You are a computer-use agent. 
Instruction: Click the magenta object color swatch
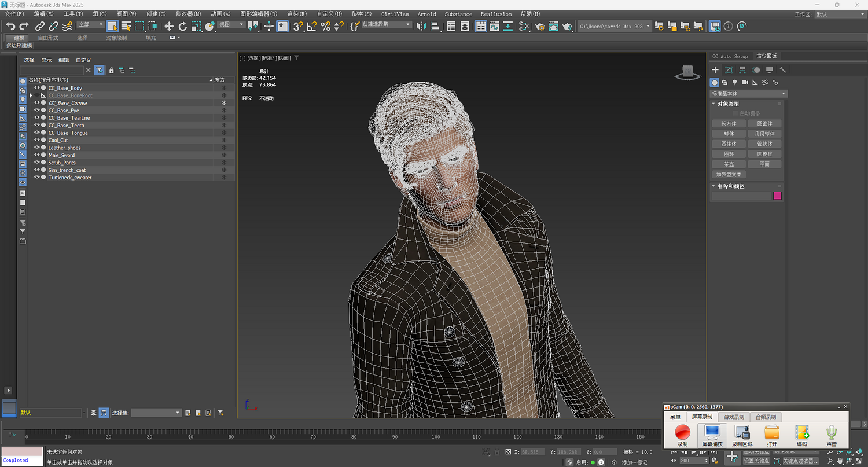point(777,196)
